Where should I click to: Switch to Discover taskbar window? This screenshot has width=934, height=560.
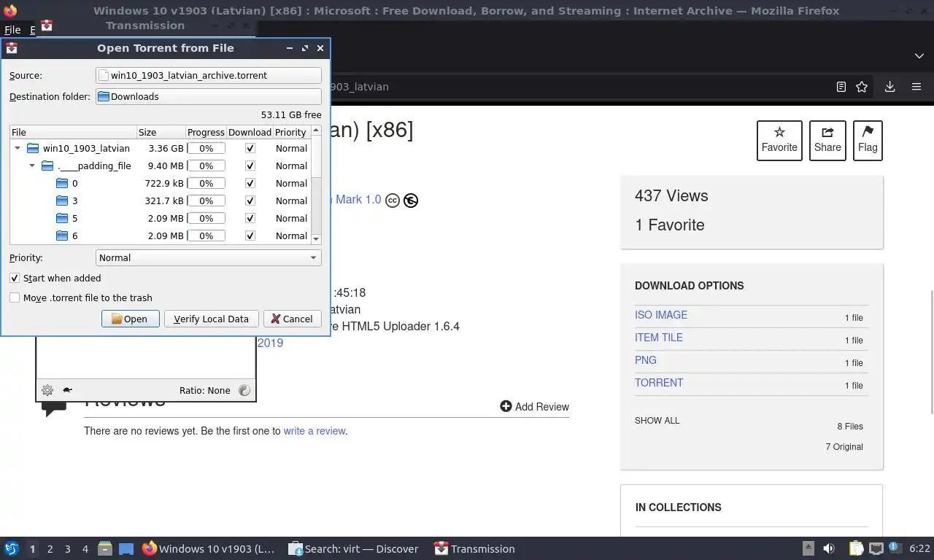coord(354,549)
